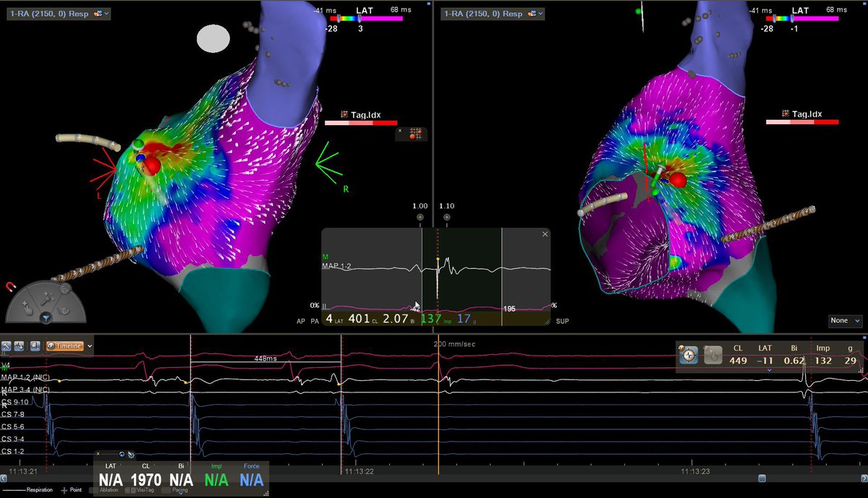Adjust right LAT color bar lower slider (-28)
Viewport: 868px width, 498px height.
click(x=775, y=18)
